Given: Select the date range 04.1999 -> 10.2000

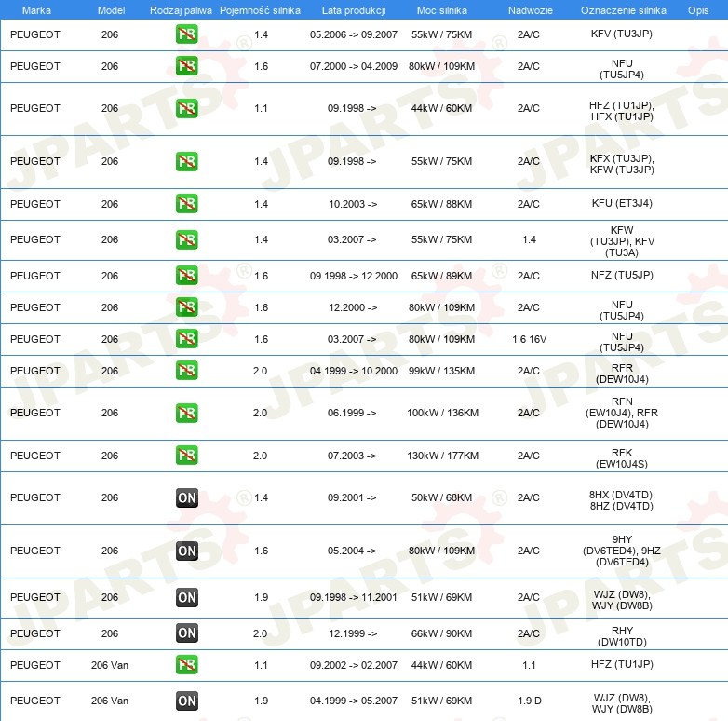Looking at the screenshot, I should click(354, 371).
